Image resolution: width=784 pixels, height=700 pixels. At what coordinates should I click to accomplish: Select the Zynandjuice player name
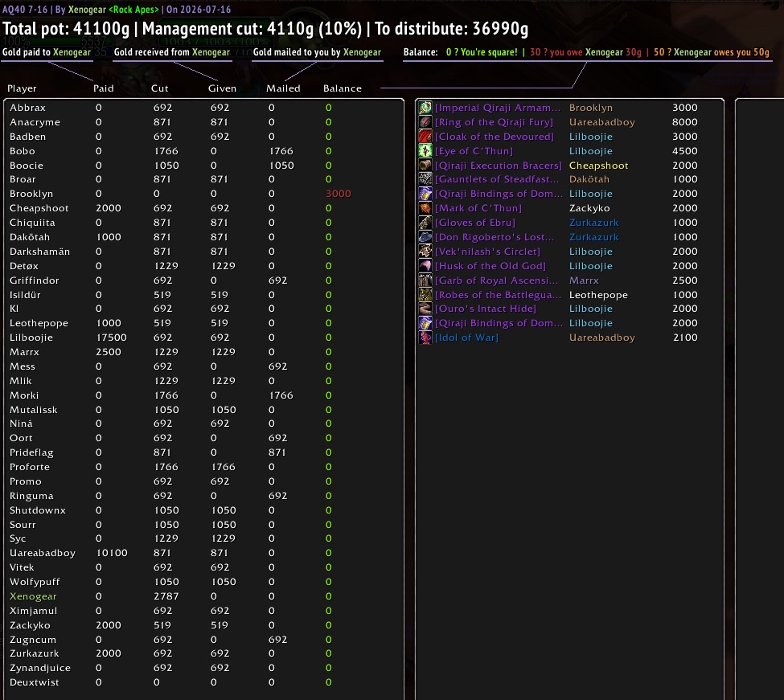tap(40, 668)
